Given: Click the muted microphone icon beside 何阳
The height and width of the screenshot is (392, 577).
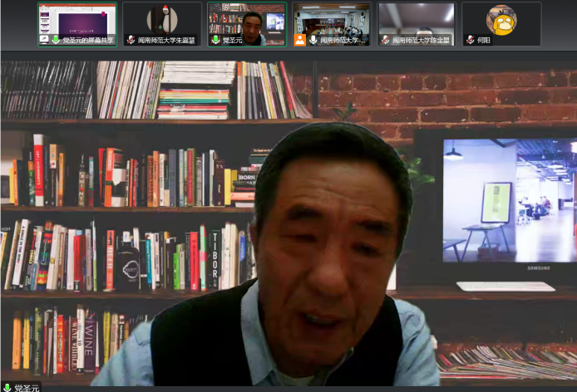Looking at the screenshot, I should (x=471, y=40).
